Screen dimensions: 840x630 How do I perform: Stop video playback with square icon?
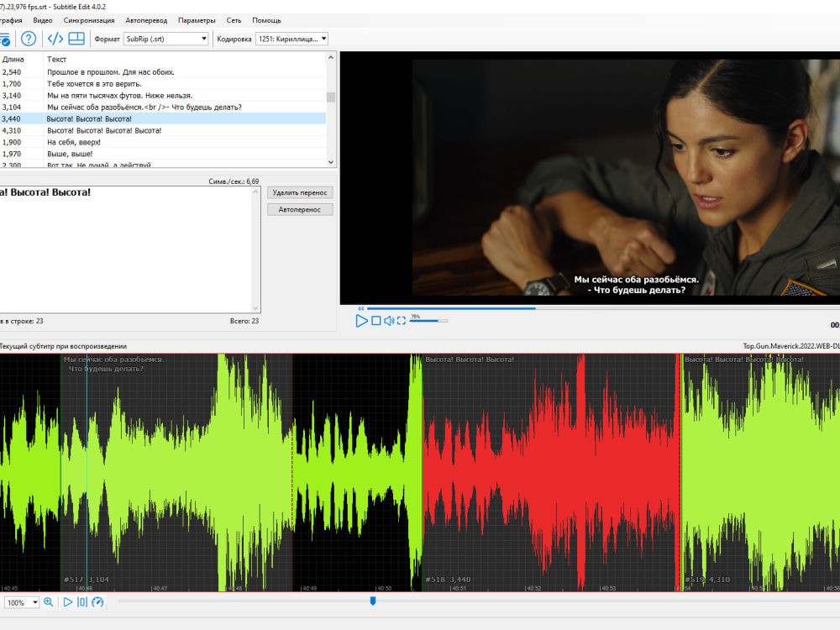[376, 321]
